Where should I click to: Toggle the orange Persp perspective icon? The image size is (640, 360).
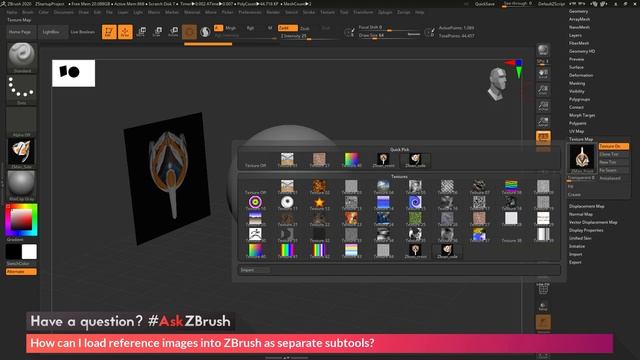[543, 138]
